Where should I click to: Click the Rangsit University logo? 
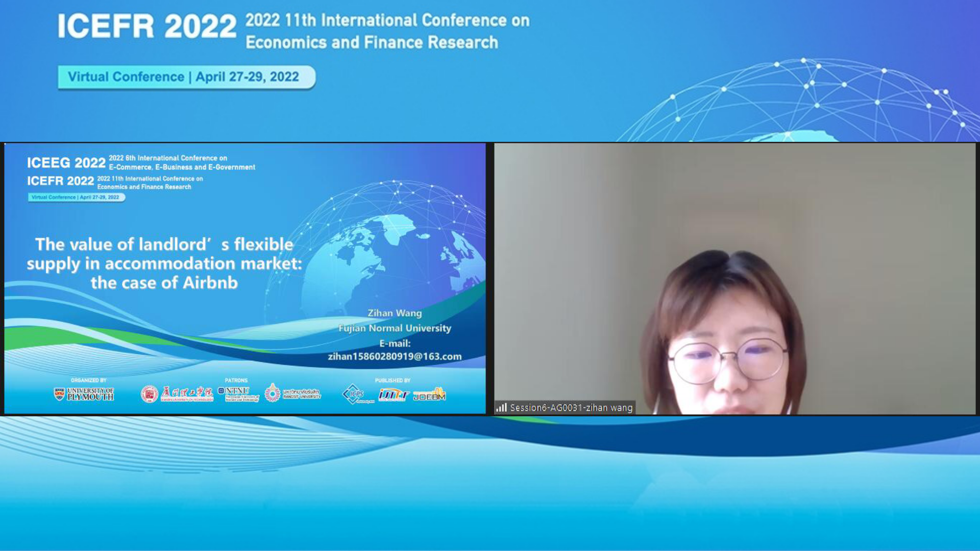pyautogui.click(x=293, y=393)
